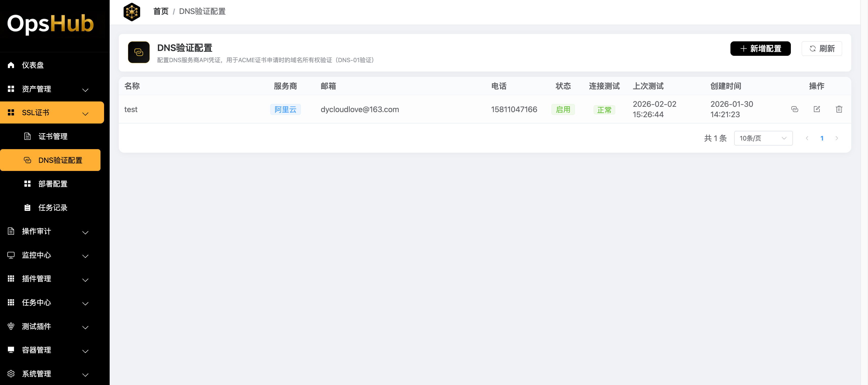868x385 pixels.
Task: Click page number 1 in pagination
Action: [822, 138]
